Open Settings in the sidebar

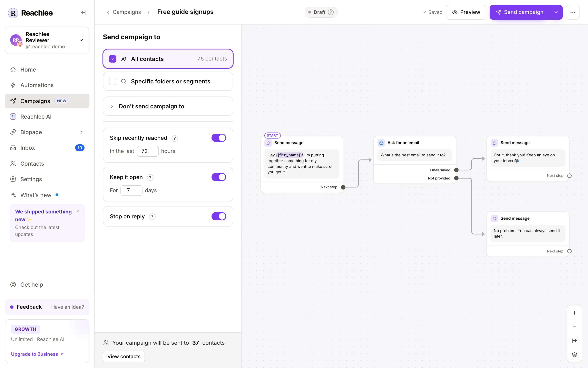[47, 179]
